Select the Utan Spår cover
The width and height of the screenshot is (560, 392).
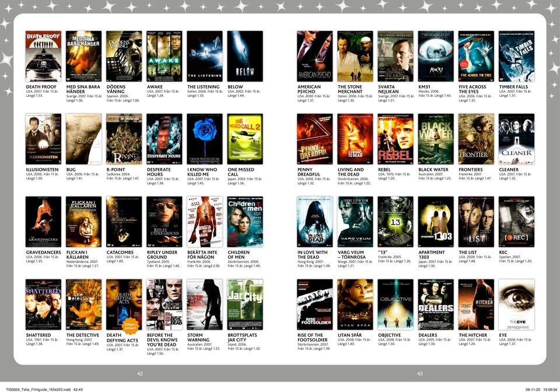click(x=355, y=304)
